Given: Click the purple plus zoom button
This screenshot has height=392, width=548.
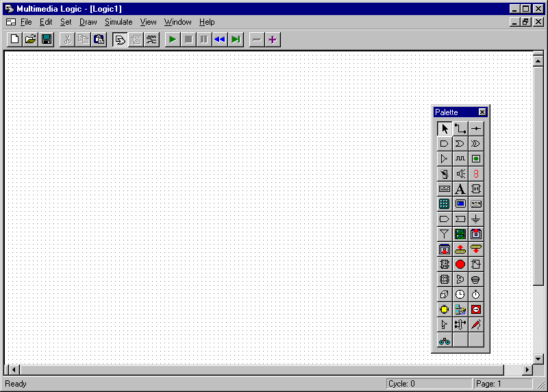Looking at the screenshot, I should [273, 40].
